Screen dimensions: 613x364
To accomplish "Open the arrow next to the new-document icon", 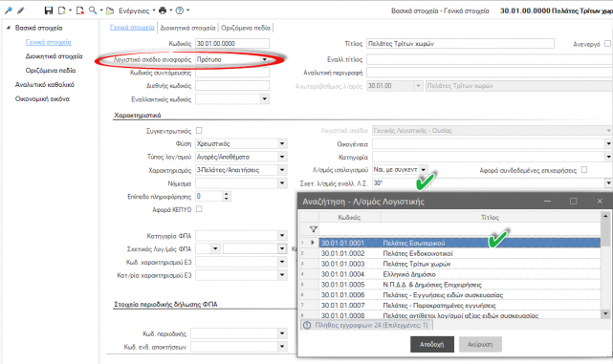I will pos(70,11).
